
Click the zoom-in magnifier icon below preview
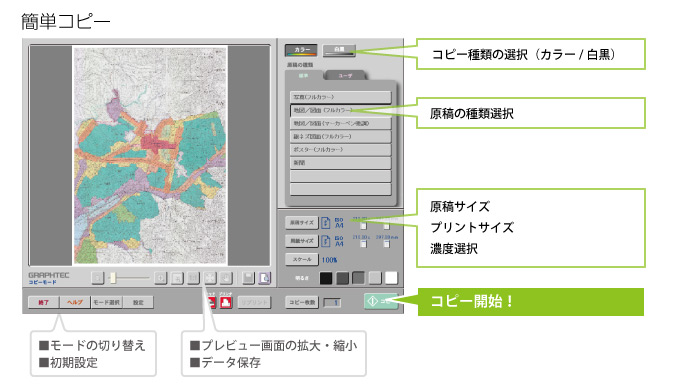161,278
